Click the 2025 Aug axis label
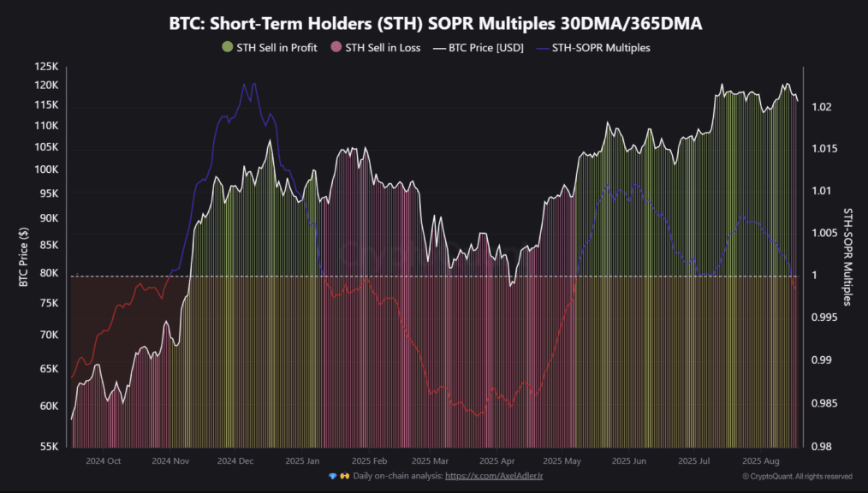Image resolution: width=868 pixels, height=493 pixels. [x=761, y=461]
